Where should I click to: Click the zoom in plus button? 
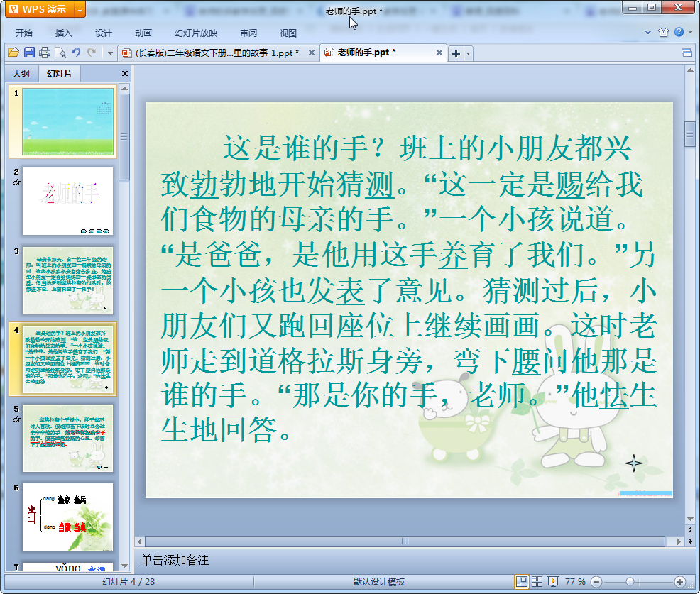coord(680,582)
